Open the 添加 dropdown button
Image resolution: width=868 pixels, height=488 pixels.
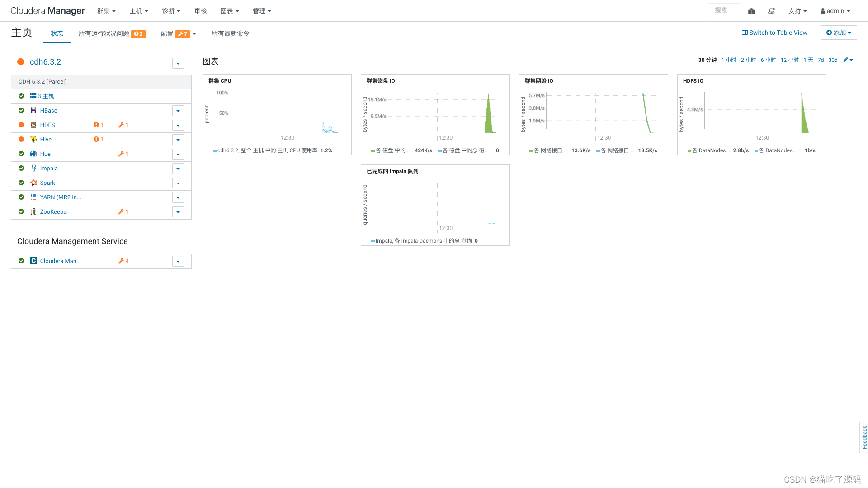pos(838,33)
